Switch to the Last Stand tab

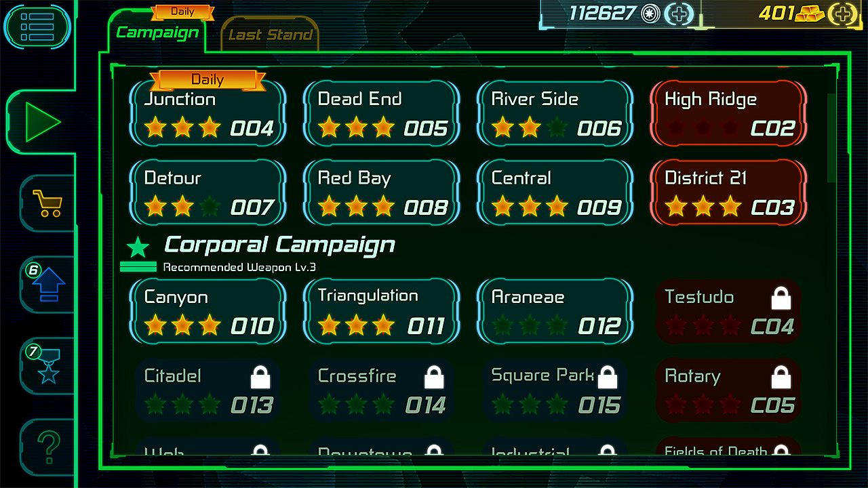[x=270, y=35]
